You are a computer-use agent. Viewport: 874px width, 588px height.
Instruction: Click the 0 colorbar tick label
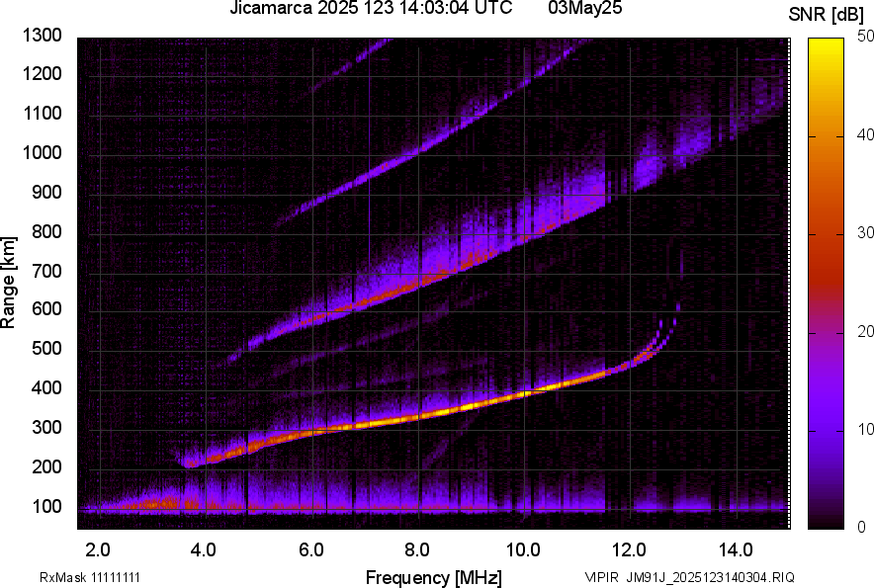[x=862, y=527]
